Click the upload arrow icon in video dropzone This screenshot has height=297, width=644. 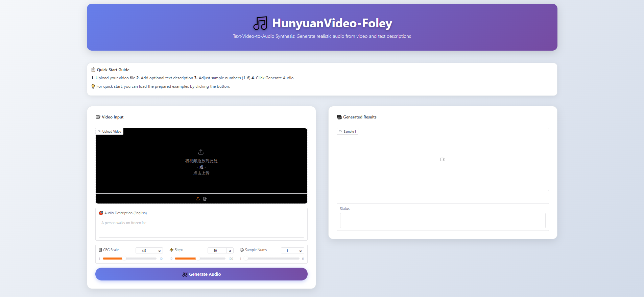point(201,152)
